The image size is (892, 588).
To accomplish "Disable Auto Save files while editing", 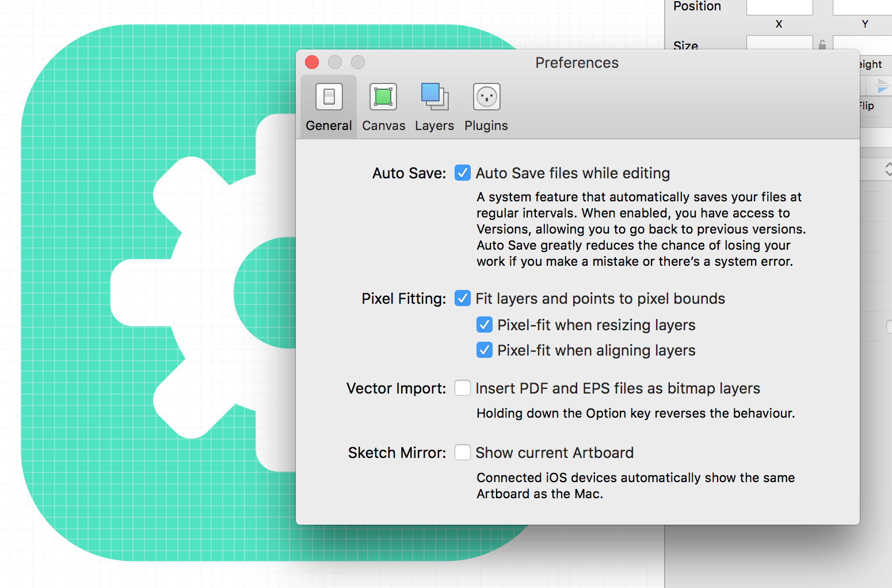I will [x=463, y=173].
